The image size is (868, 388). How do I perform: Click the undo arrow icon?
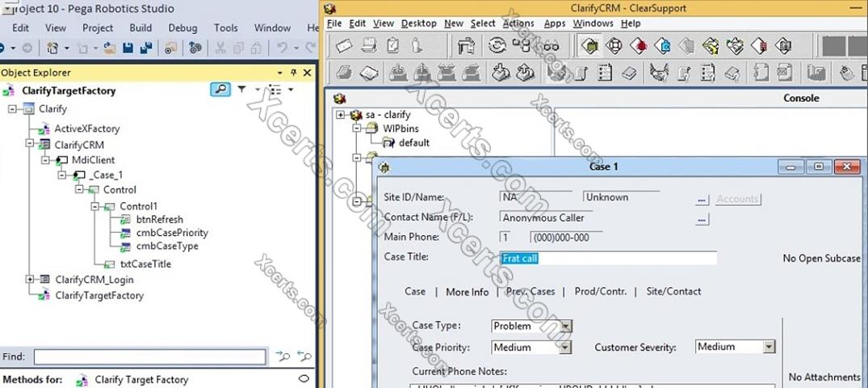tap(282, 48)
